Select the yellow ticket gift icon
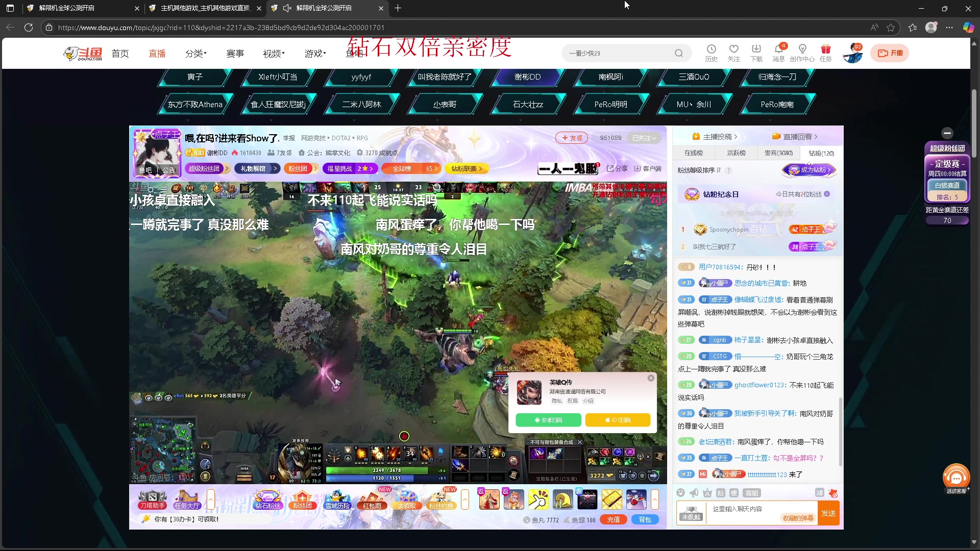The width and height of the screenshot is (980, 551). pos(611,499)
